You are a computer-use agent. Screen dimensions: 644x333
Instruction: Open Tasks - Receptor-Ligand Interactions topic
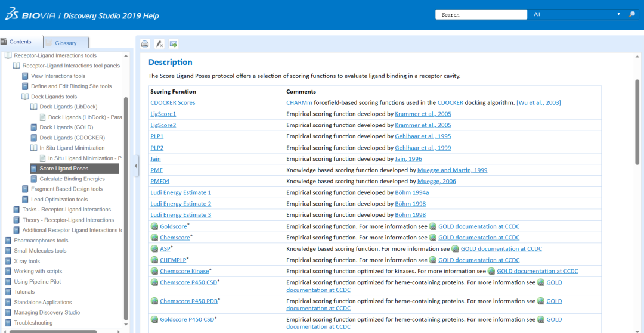(67, 210)
